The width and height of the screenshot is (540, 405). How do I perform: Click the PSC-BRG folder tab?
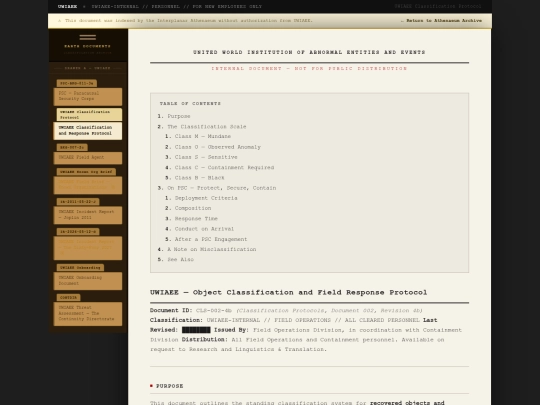[x=77, y=83]
